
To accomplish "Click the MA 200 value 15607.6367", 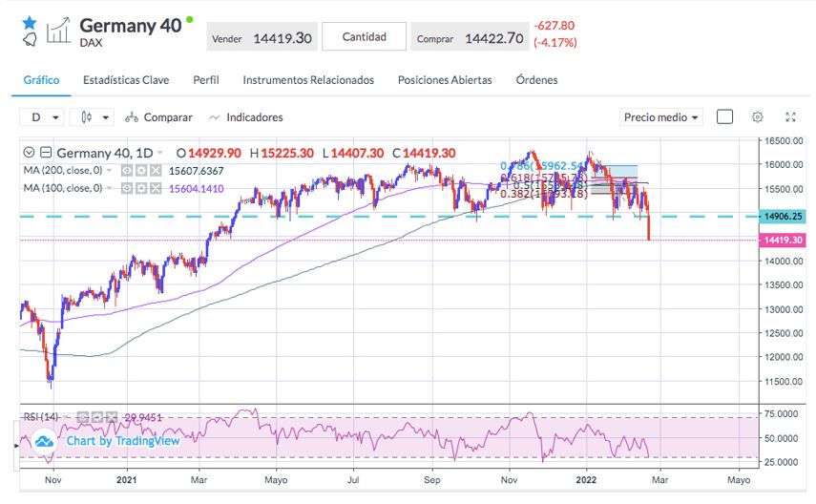I will coord(197,171).
